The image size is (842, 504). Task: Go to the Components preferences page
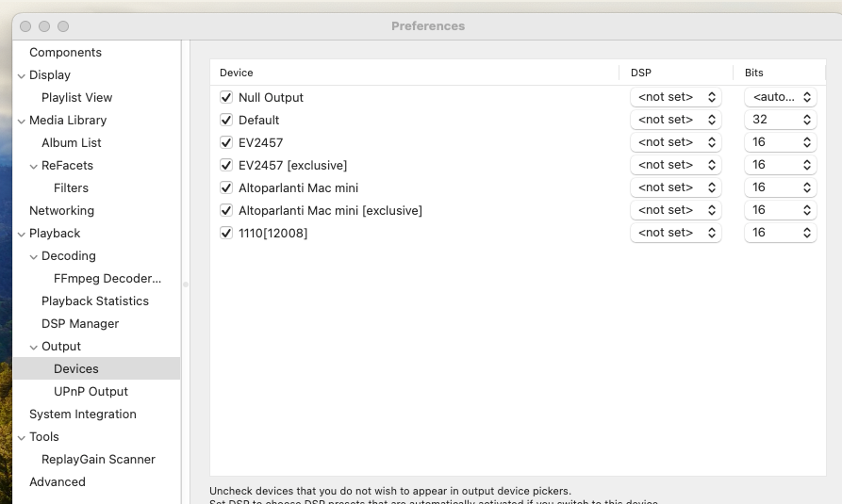pyautogui.click(x=65, y=52)
